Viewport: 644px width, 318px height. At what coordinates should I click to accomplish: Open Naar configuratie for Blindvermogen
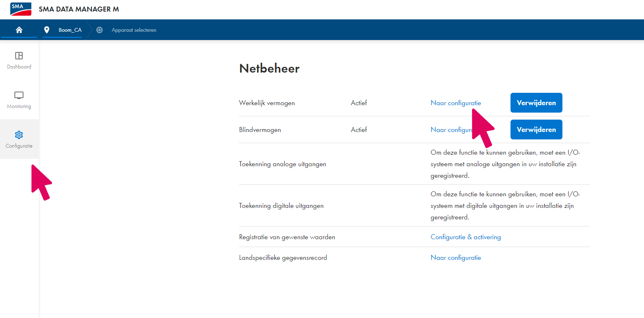click(x=450, y=130)
